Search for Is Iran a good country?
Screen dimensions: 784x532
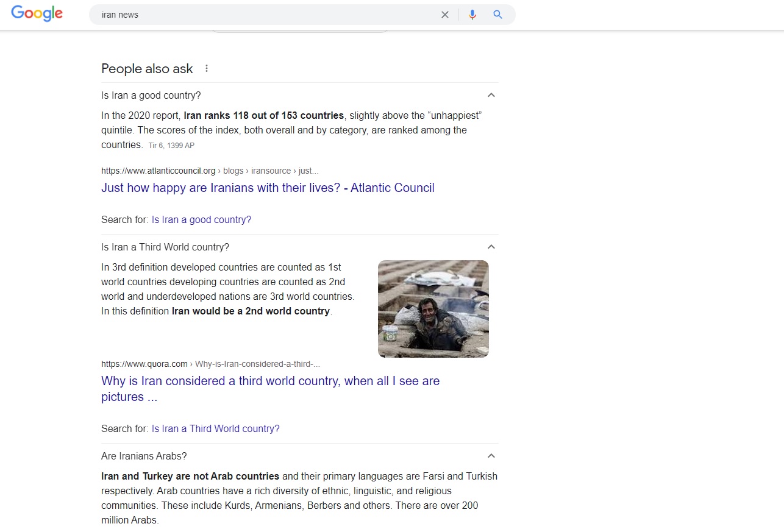[x=201, y=219]
